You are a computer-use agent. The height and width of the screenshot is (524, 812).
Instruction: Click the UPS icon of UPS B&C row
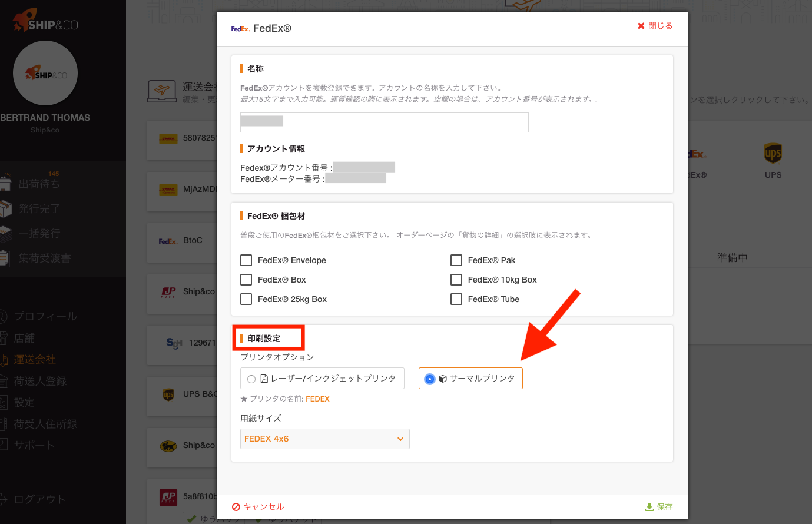click(168, 394)
